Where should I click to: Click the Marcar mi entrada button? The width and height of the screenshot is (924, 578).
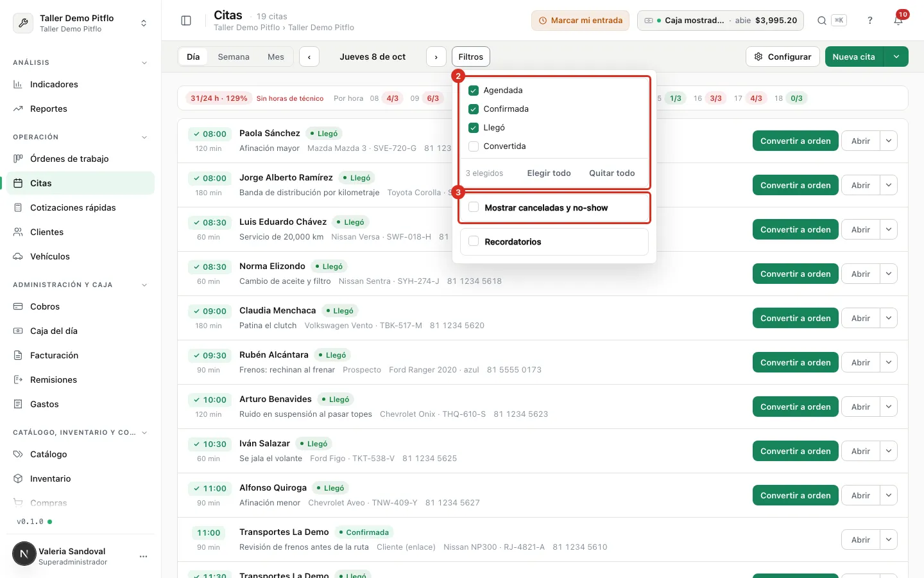tap(580, 21)
